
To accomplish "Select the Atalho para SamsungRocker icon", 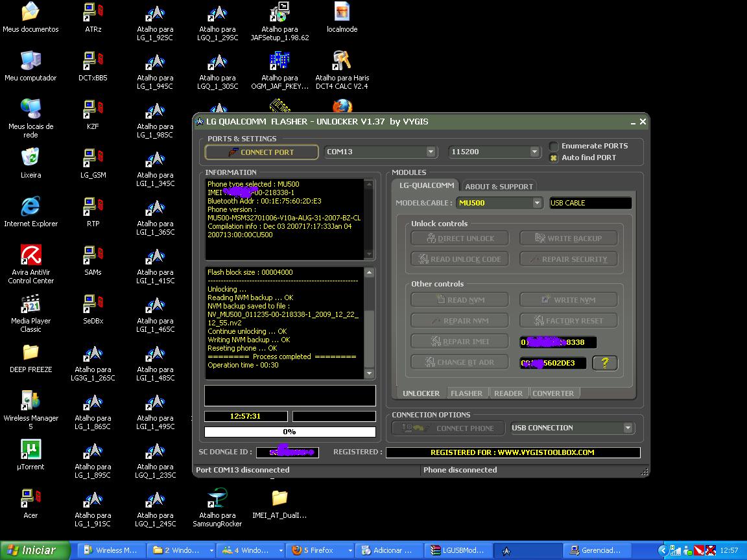I will pos(217,507).
